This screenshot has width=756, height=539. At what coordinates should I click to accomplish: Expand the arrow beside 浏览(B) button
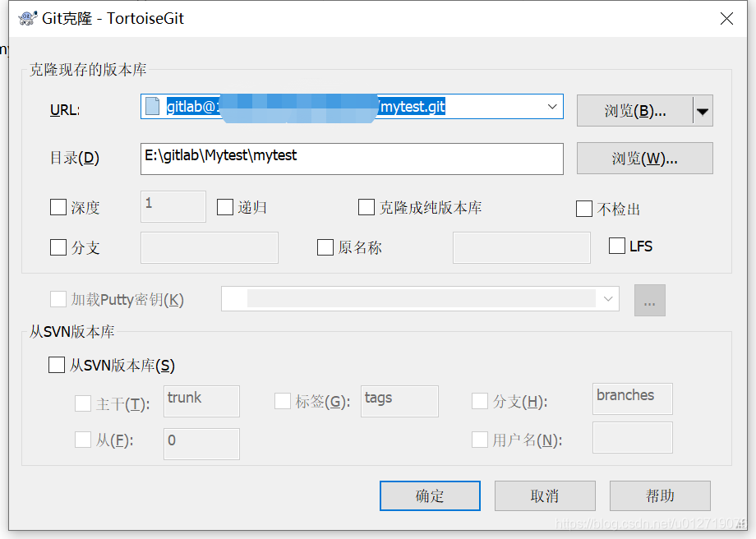point(703,111)
